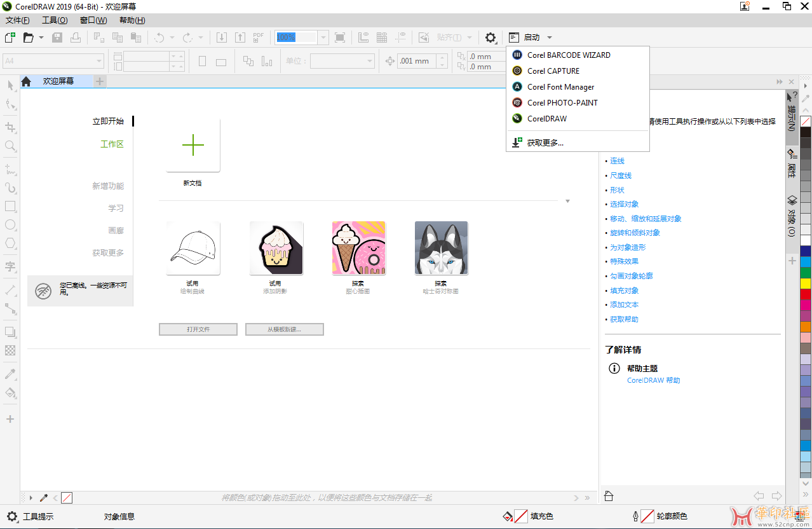This screenshot has height=529, width=812.
Task: Select the Artistic Media tool
Action: click(10, 188)
